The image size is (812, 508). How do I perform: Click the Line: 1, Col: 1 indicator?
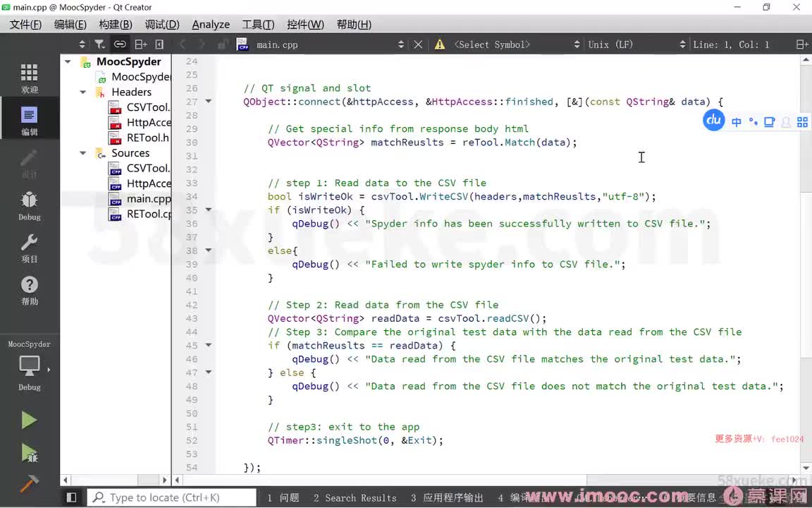(731, 44)
